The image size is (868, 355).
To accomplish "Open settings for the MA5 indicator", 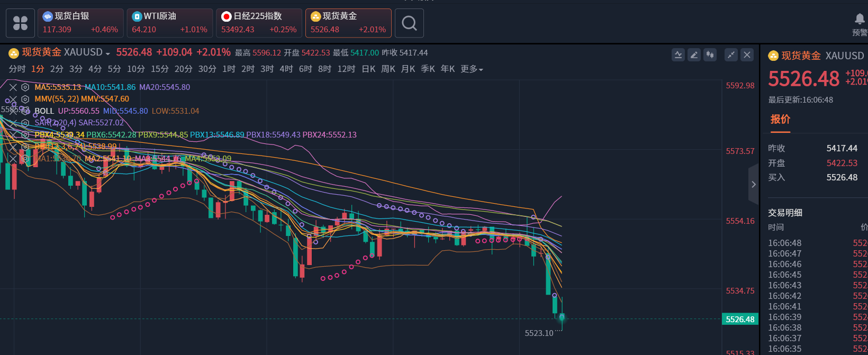I will click(25, 87).
